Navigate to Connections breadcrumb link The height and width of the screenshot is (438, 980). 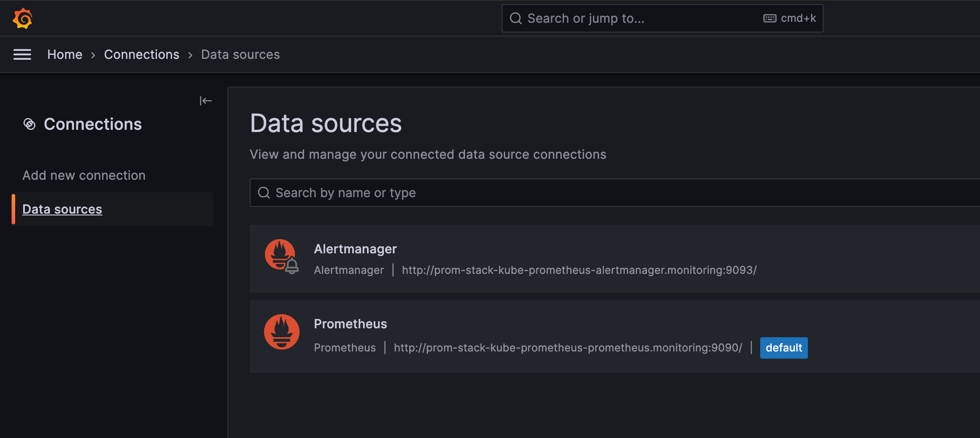[141, 54]
